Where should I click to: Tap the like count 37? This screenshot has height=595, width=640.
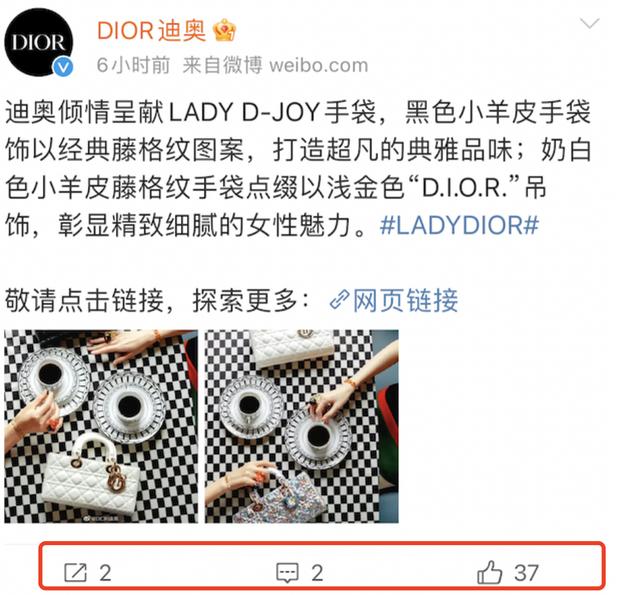(526, 573)
